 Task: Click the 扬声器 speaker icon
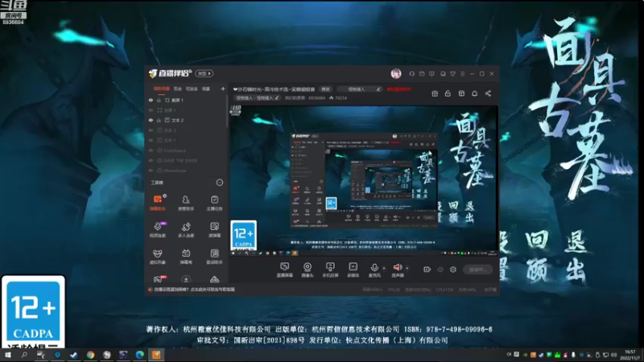(x=397, y=268)
